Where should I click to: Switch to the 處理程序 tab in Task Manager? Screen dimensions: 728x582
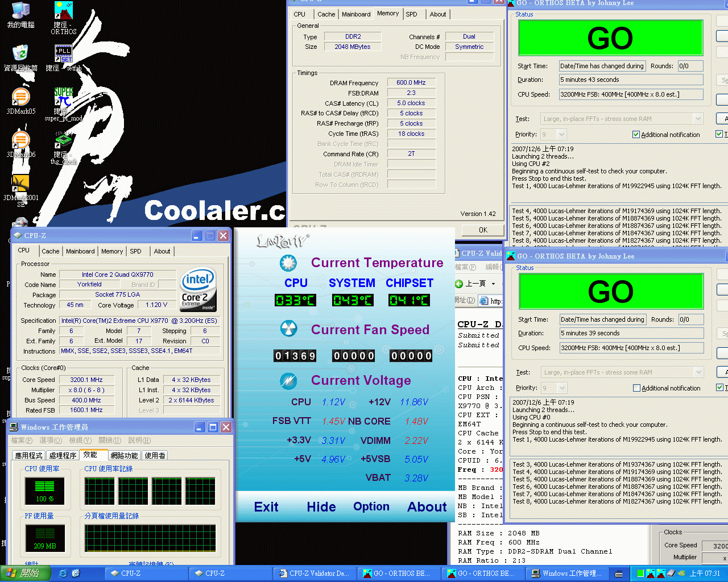coord(63,456)
